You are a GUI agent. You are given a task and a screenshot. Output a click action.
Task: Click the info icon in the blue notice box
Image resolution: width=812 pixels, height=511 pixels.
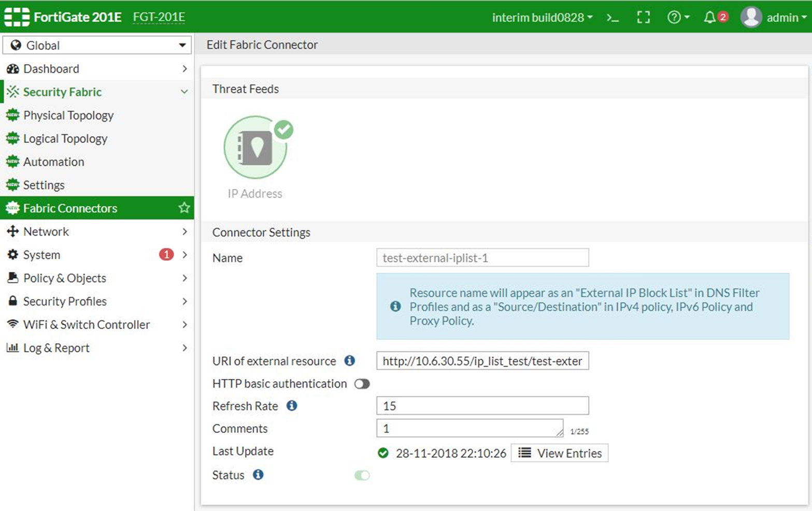point(395,306)
